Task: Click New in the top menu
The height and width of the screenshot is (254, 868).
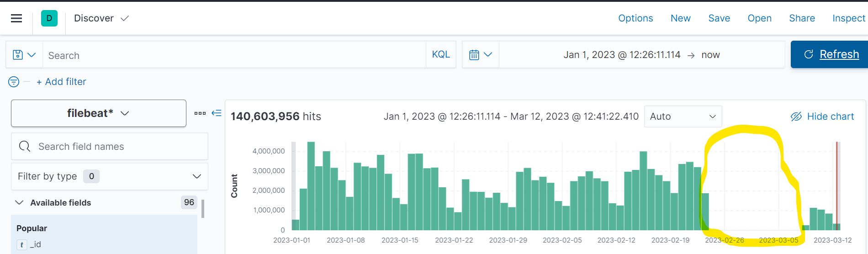Action: pos(680,18)
